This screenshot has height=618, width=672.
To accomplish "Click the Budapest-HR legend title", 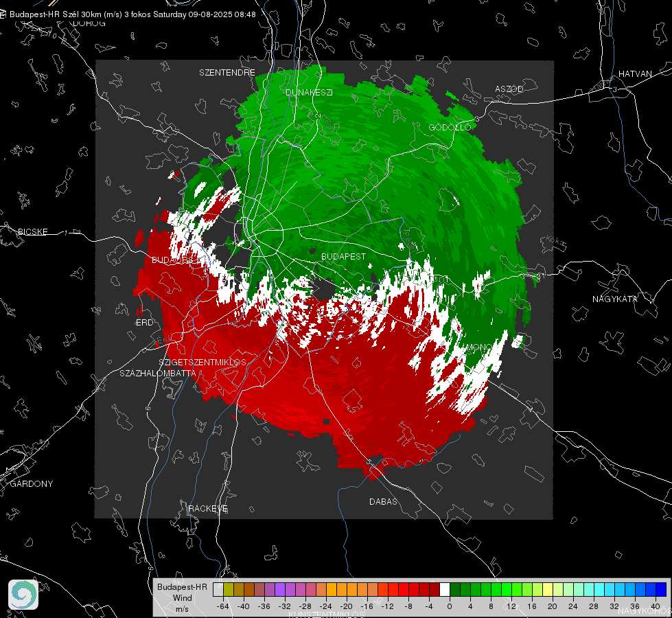I will click(182, 586).
